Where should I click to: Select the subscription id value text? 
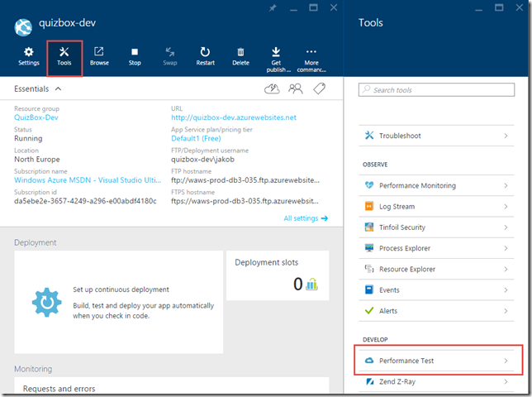tap(85, 201)
